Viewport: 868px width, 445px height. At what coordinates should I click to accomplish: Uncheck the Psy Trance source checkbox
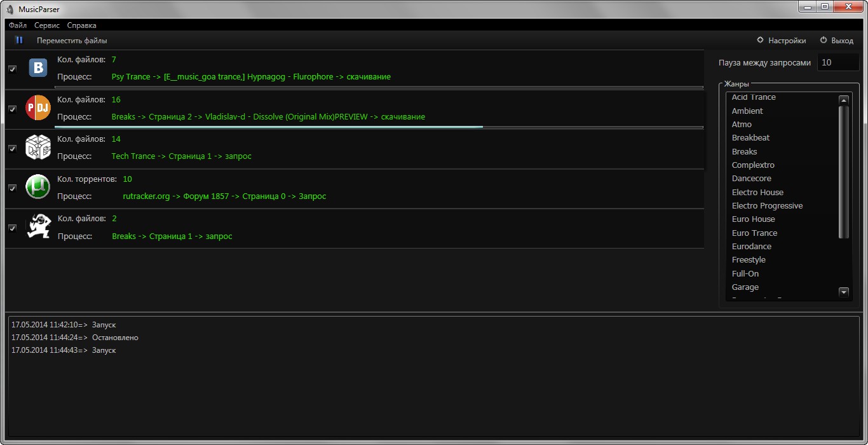click(12, 69)
